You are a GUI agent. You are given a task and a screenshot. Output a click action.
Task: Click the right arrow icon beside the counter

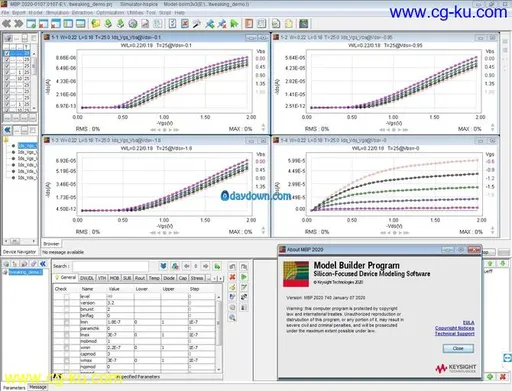(x=206, y=266)
